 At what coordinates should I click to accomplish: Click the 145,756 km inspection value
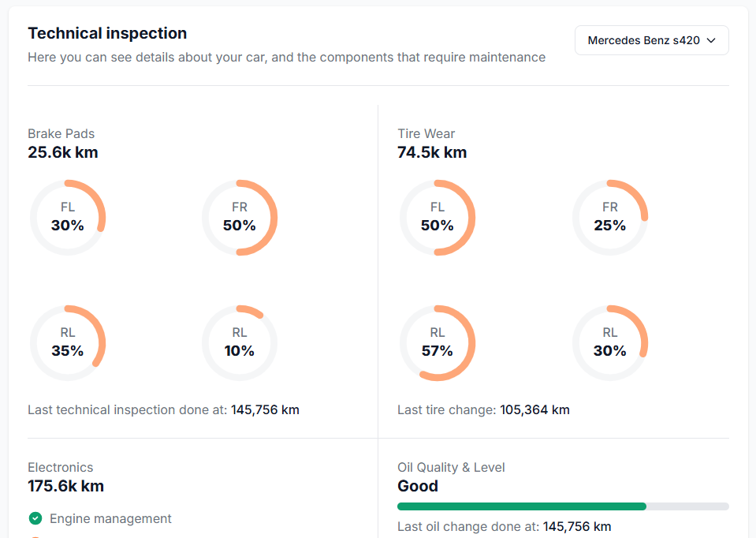264,409
